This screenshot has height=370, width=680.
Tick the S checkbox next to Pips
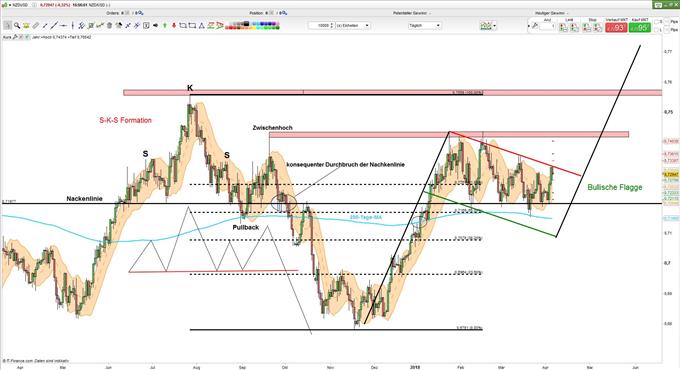pyautogui.click(x=657, y=22)
